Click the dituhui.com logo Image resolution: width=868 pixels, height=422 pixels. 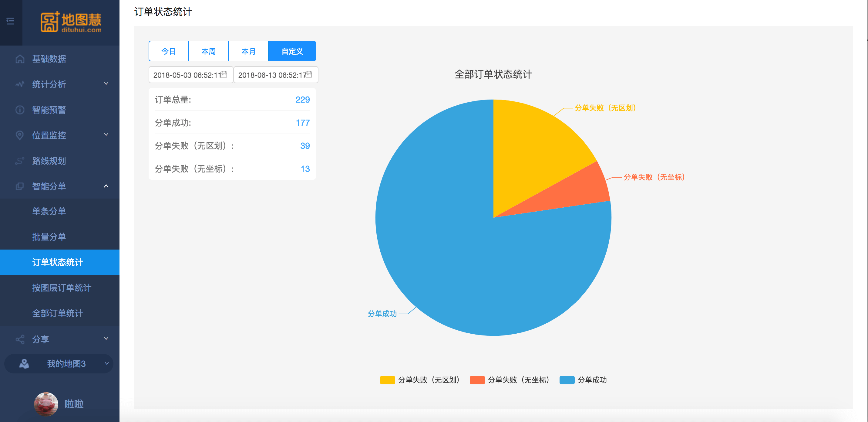[x=71, y=22]
